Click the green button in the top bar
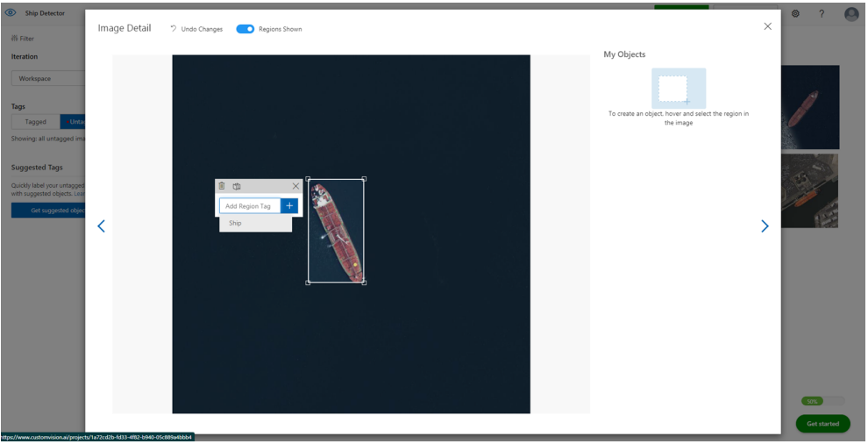868x444 pixels. 681,7
